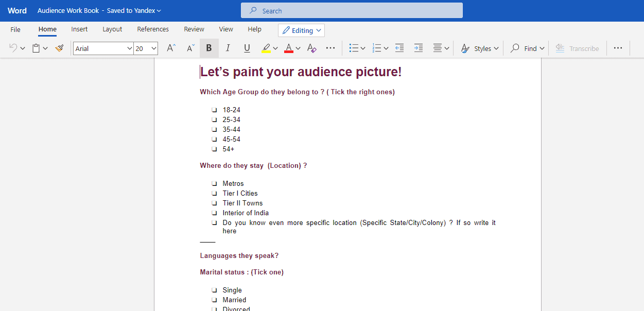Decrease paragraph indent
This screenshot has height=311, width=644.
(399, 48)
